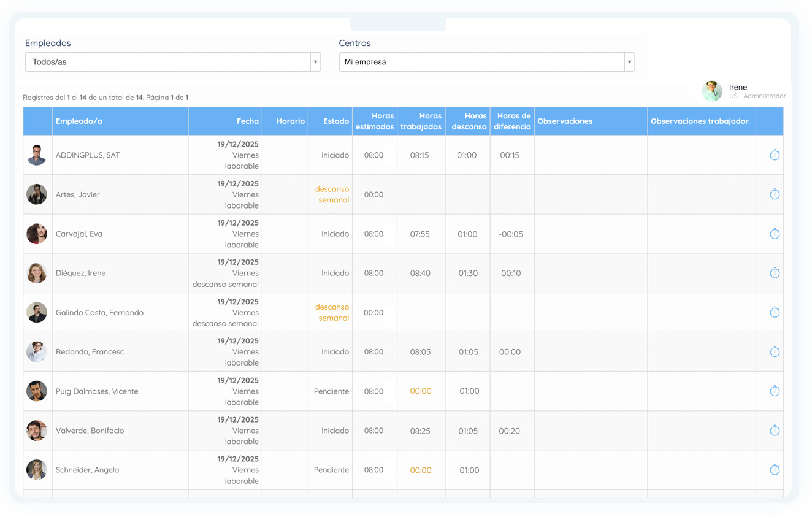Select employee name ADDINGPLUS, SAT
Viewport: 812px width, 517px height.
pyautogui.click(x=88, y=155)
